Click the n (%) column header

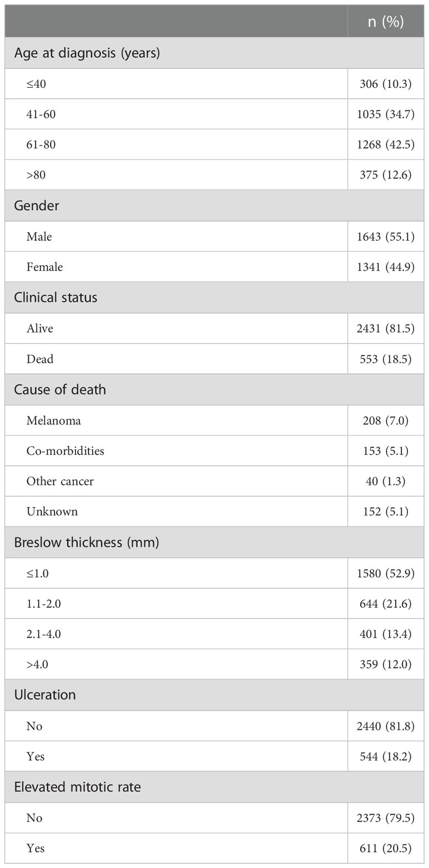[x=386, y=21]
